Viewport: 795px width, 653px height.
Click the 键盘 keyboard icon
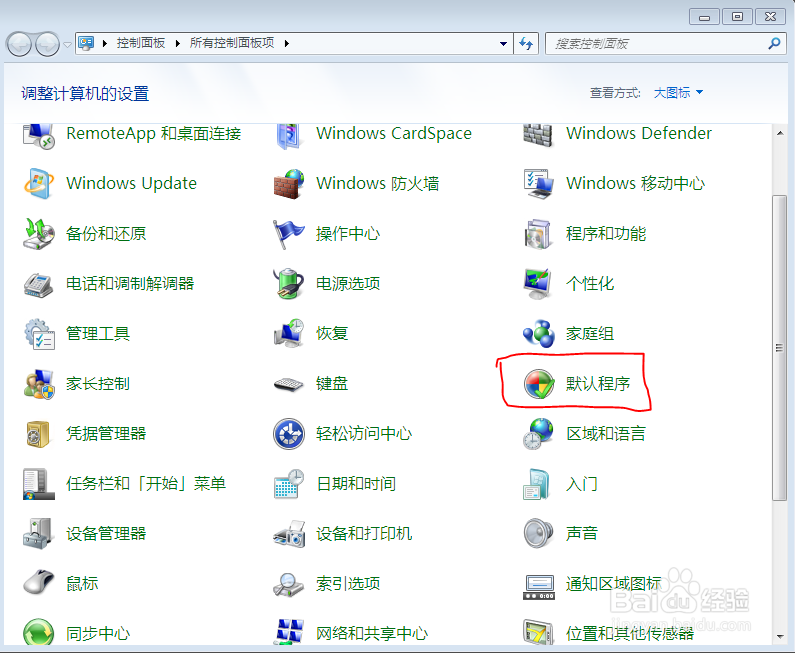coord(289,384)
